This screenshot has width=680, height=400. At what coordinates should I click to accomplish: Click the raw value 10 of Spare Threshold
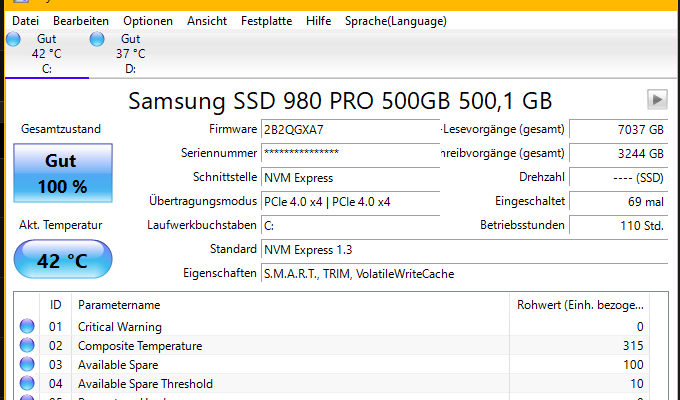pos(637,384)
